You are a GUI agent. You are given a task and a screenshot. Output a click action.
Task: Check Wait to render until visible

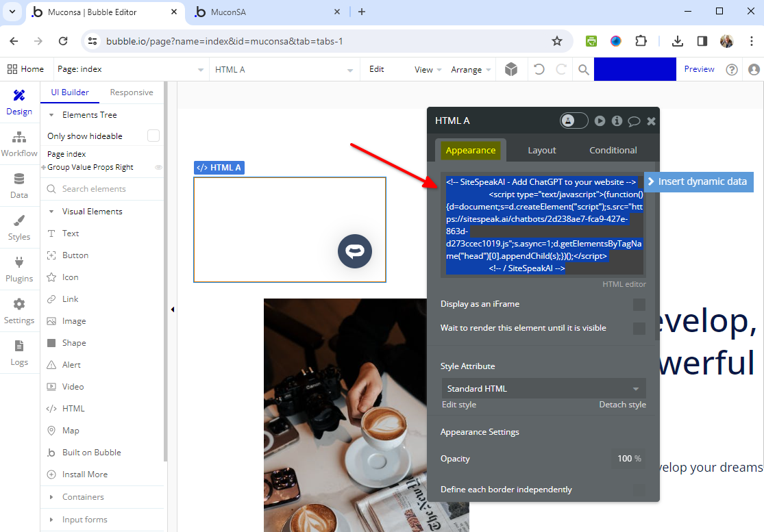point(639,329)
